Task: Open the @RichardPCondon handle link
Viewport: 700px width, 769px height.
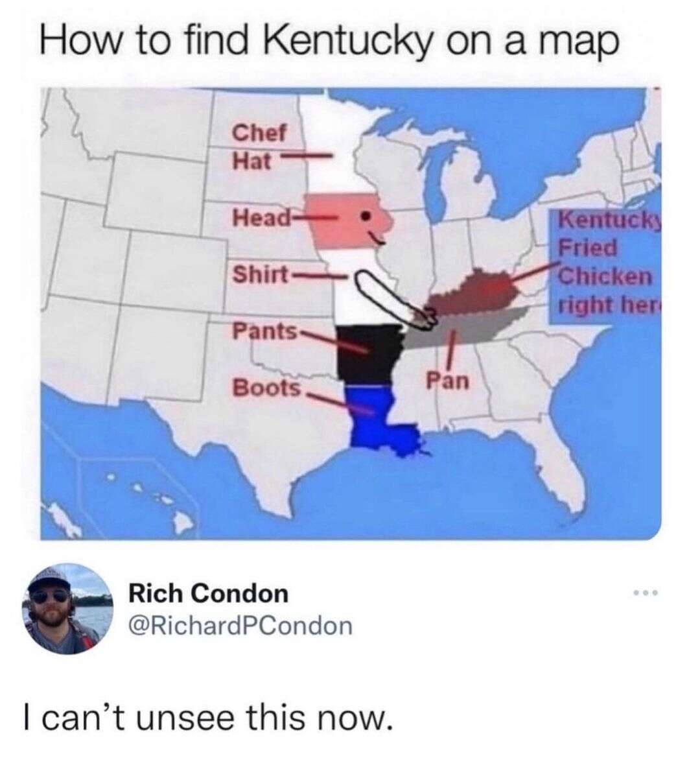Action: [x=240, y=626]
